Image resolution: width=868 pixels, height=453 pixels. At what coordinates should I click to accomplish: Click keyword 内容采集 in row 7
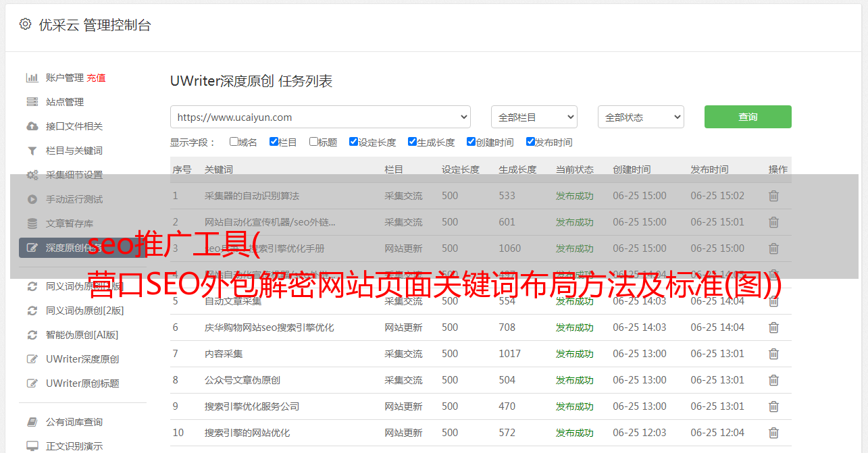[224, 354]
